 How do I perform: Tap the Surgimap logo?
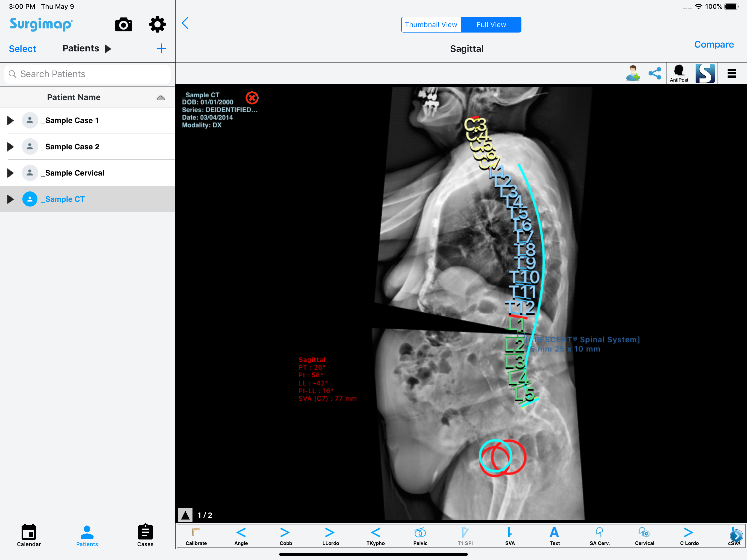[42, 24]
